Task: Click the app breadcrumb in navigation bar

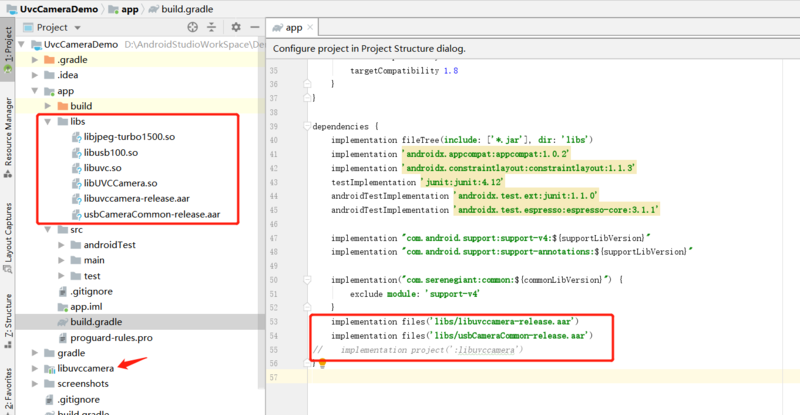Action: point(130,7)
